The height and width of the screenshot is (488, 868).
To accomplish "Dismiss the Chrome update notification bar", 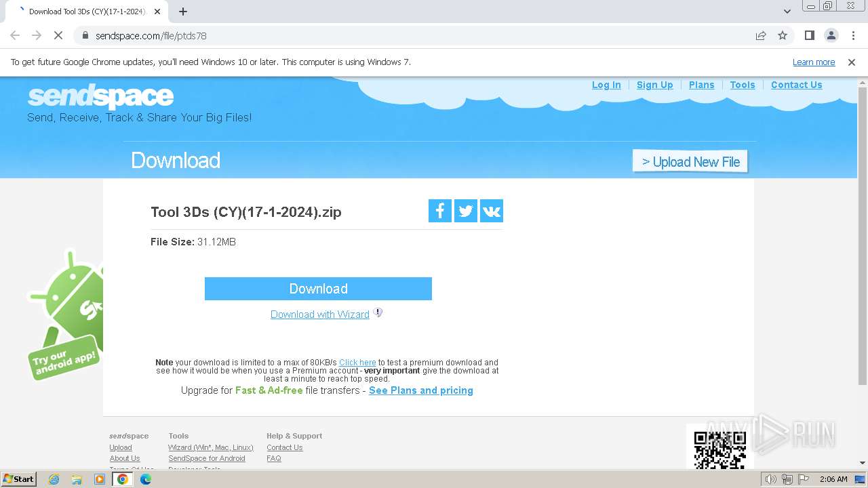I will [x=852, y=62].
